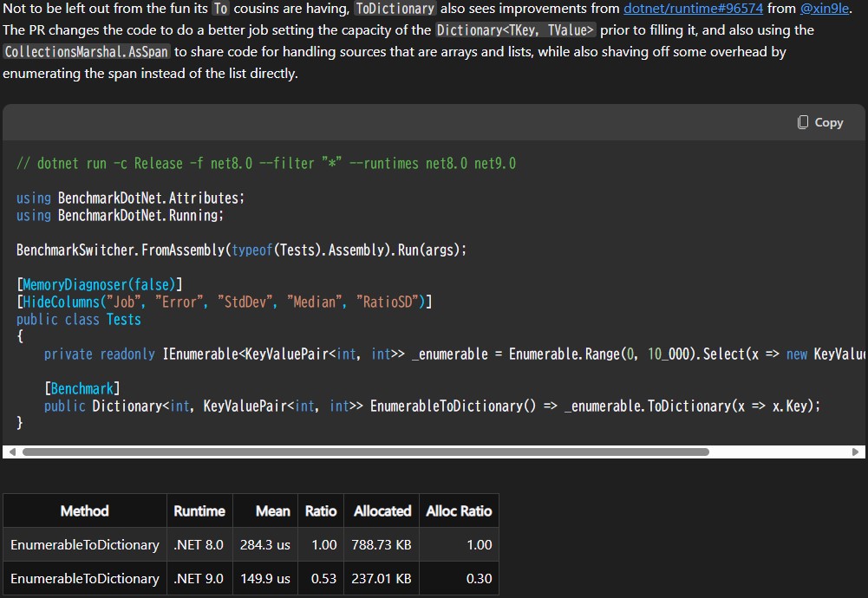The image size is (868, 598).
Task: Click the code block's left scroll arrow
Action: click(x=12, y=452)
